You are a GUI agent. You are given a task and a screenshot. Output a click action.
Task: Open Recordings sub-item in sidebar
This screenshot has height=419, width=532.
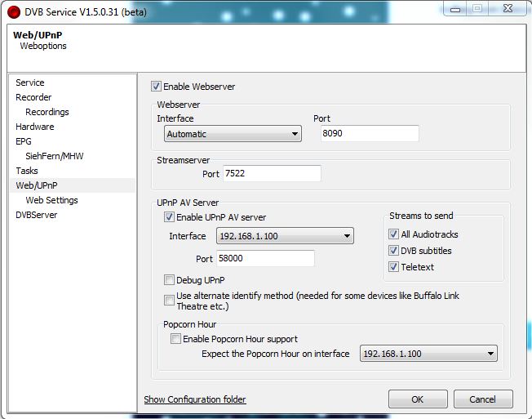47,112
